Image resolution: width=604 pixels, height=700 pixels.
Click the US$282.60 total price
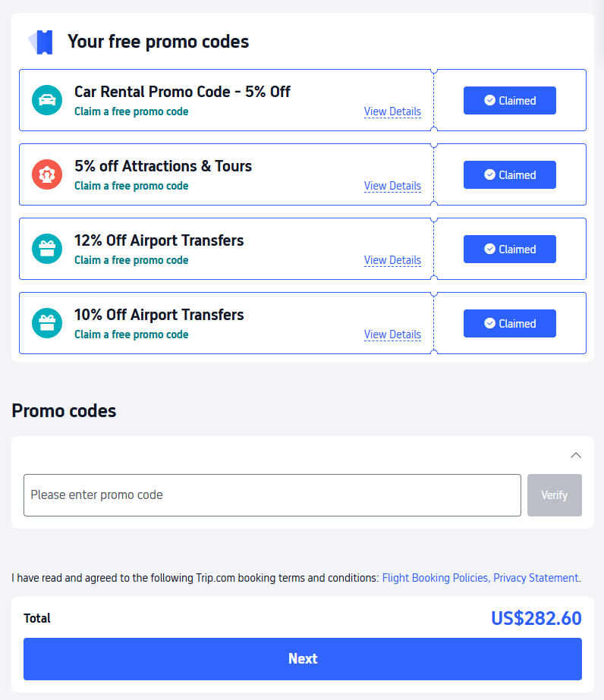coord(536,619)
